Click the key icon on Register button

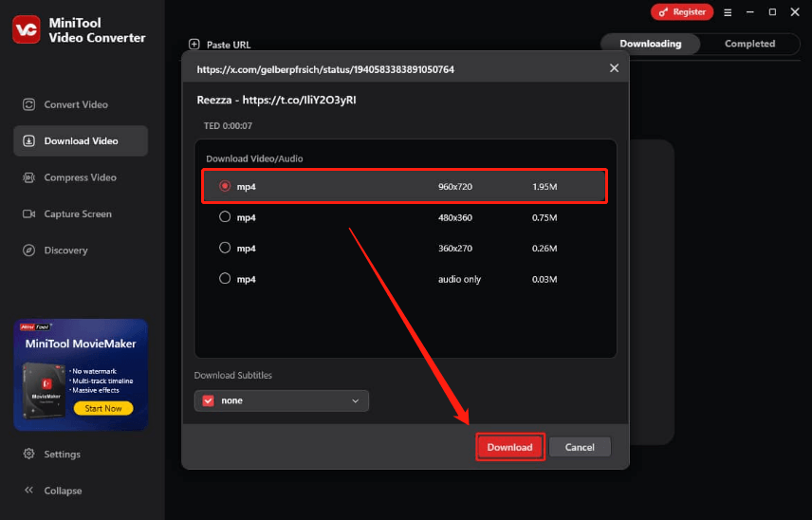(663, 12)
